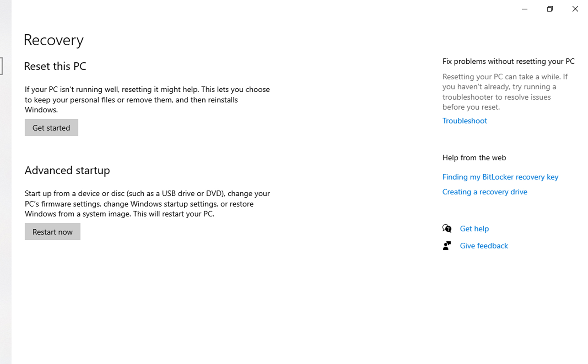Open Finding my BitLocker recovery key
588x364 pixels.
(500, 177)
